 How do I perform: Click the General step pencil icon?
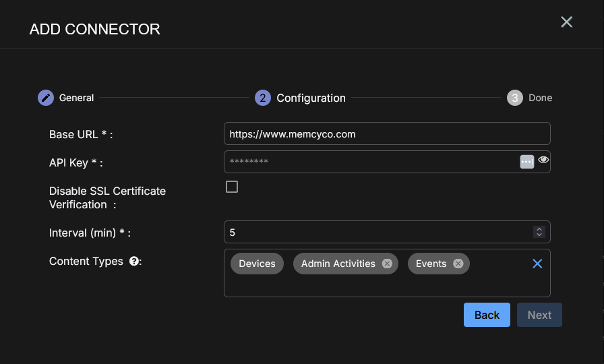pos(45,98)
